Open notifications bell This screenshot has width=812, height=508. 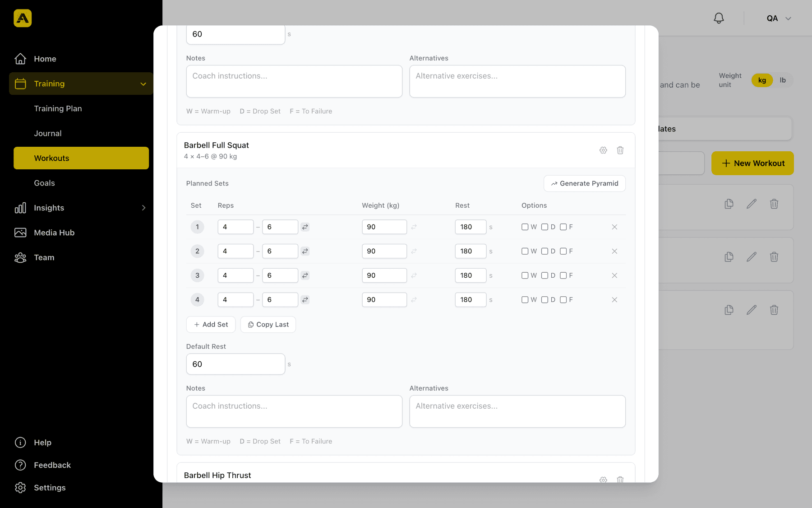point(719,18)
